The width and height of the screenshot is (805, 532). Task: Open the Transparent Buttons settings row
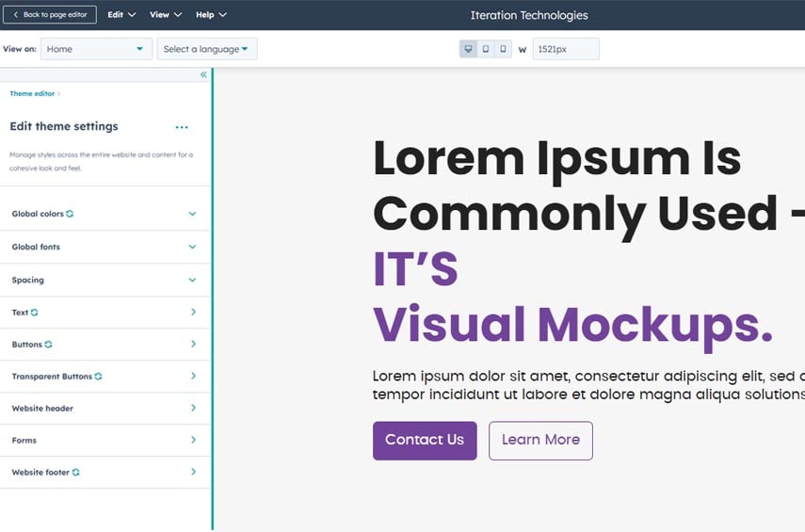(105, 377)
